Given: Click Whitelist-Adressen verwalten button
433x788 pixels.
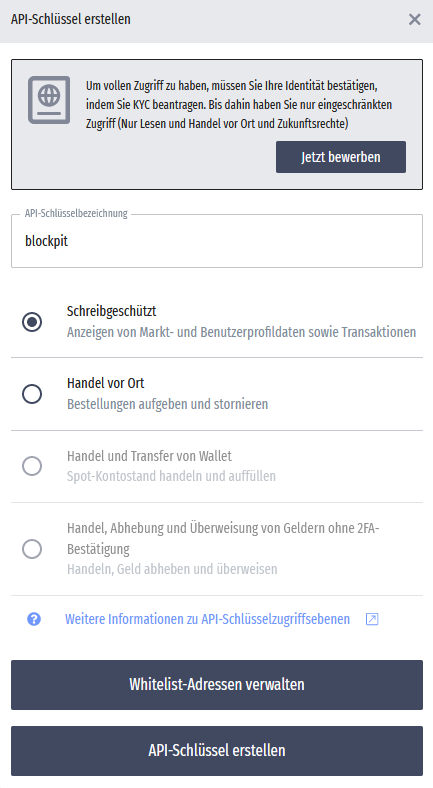Looking at the screenshot, I should tap(216, 684).
